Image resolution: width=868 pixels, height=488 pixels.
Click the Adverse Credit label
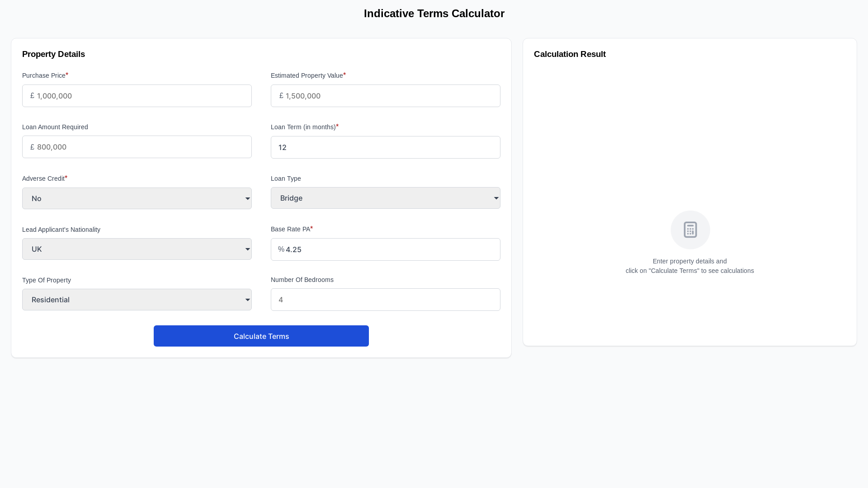pos(43,178)
